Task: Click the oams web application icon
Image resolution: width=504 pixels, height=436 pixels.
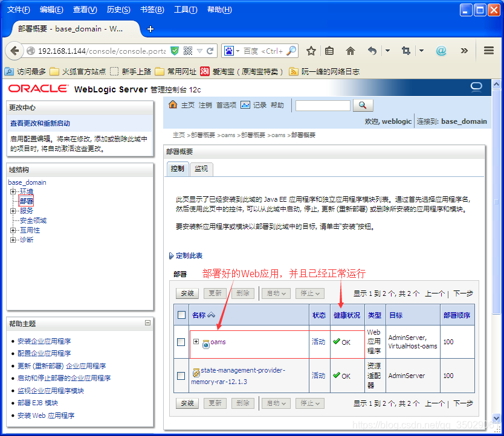Action: (x=206, y=344)
